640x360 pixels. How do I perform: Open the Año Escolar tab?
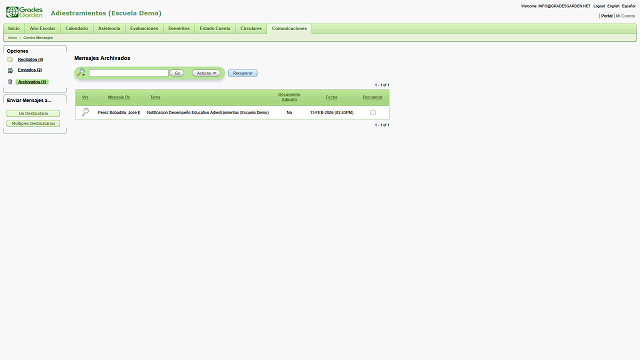point(42,28)
